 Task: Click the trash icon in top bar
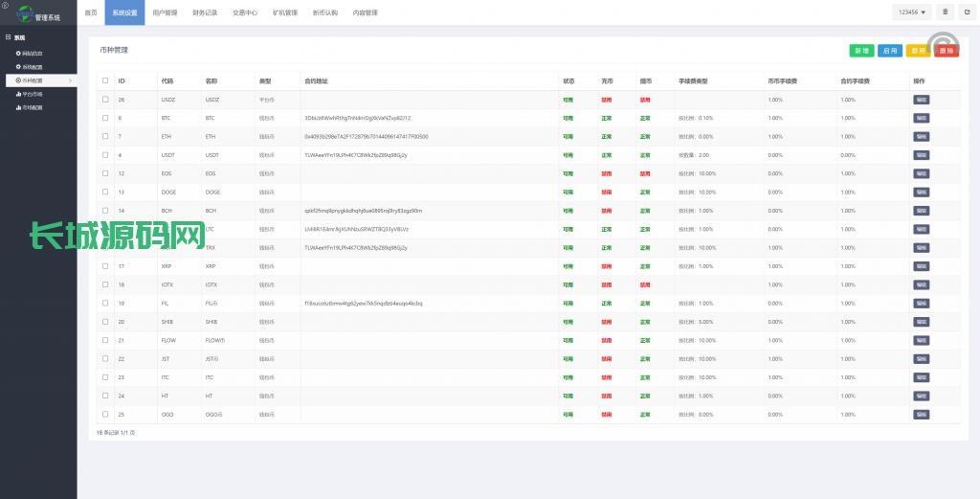coord(946,11)
